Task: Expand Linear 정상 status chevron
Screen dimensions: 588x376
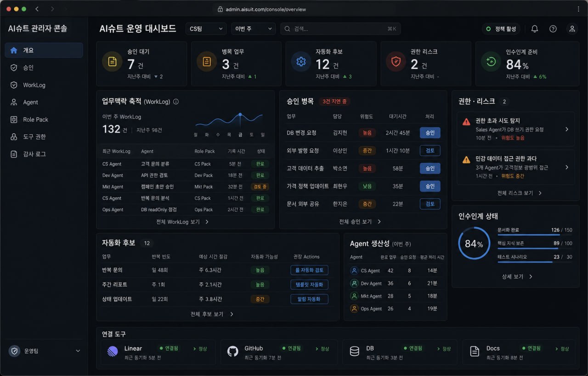Action: pyautogui.click(x=195, y=349)
